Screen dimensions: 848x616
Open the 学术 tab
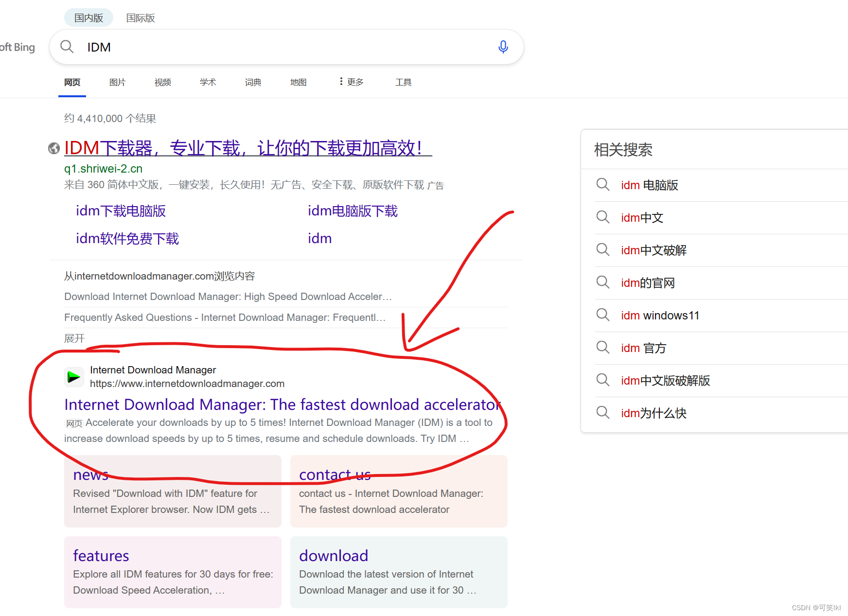coord(208,82)
